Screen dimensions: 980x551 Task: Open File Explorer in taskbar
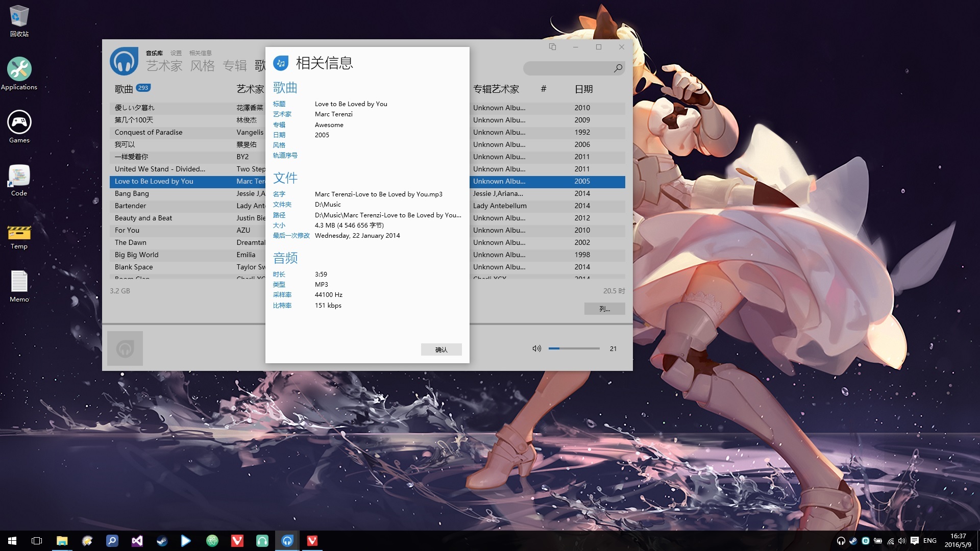(x=62, y=541)
